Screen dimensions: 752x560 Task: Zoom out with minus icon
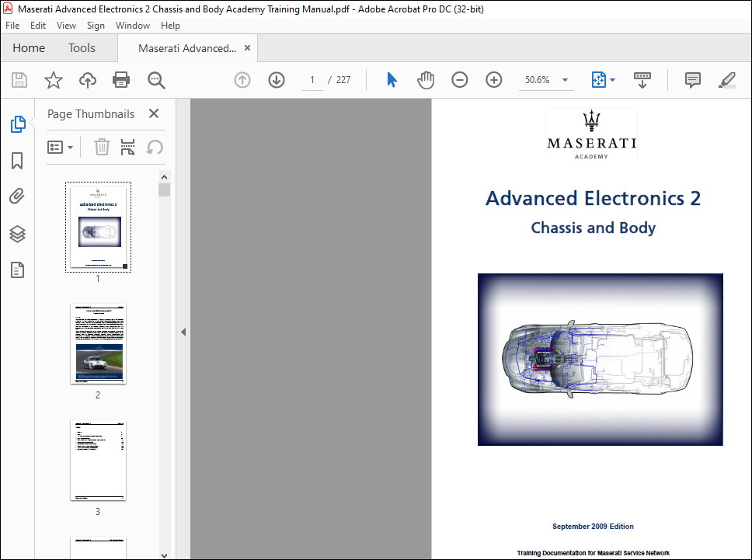[459, 79]
